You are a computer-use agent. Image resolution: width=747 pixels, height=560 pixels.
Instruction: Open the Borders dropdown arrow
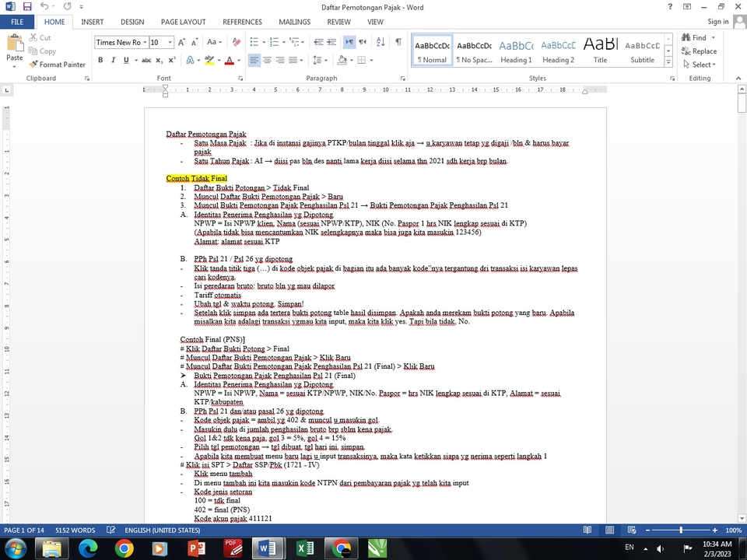[371, 60]
